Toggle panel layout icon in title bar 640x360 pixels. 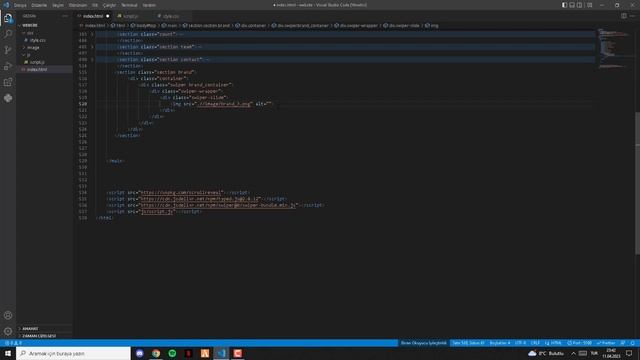point(572,5)
